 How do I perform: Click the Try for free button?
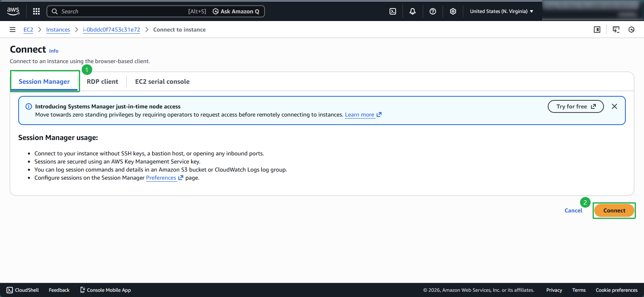coord(575,106)
